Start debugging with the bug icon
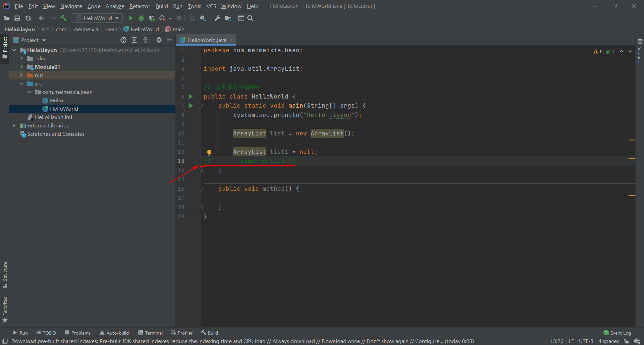 point(141,18)
